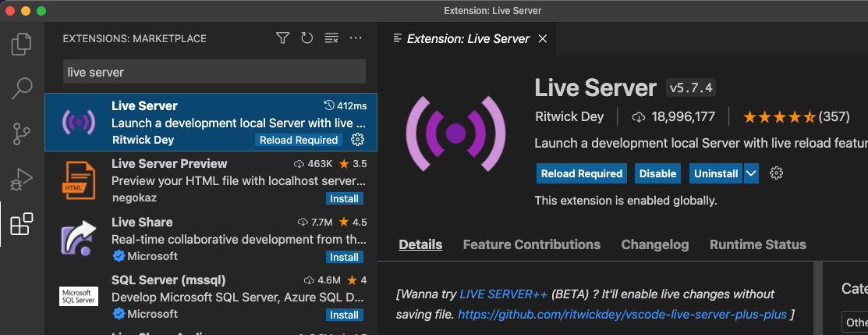Install the SQL Server (mssql) extension

(x=345, y=315)
